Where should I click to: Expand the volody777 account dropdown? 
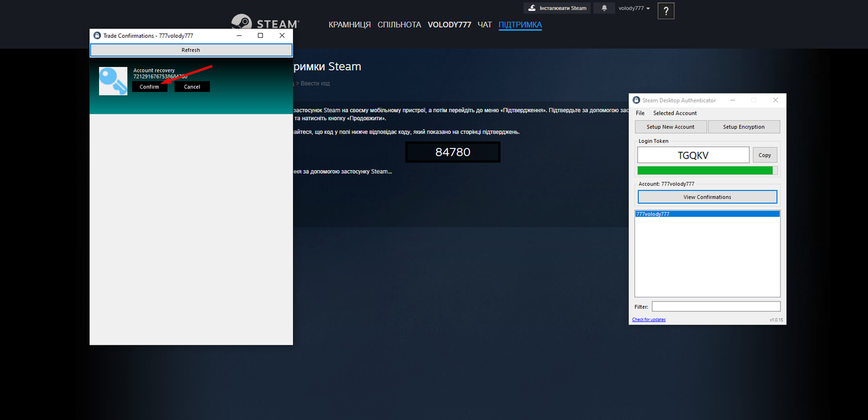click(x=634, y=8)
